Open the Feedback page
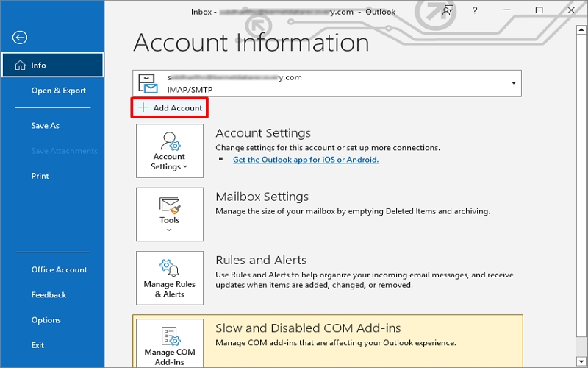 (x=49, y=295)
